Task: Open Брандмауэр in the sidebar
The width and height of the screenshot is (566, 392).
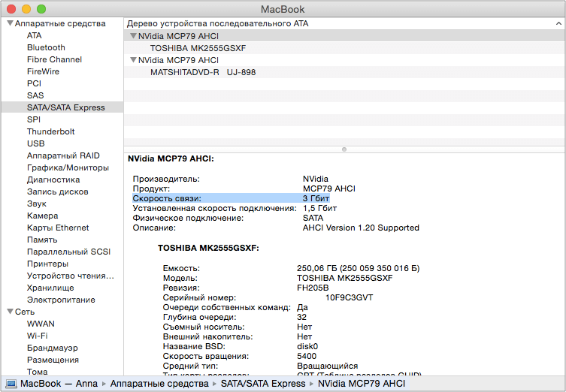Action: click(53, 348)
